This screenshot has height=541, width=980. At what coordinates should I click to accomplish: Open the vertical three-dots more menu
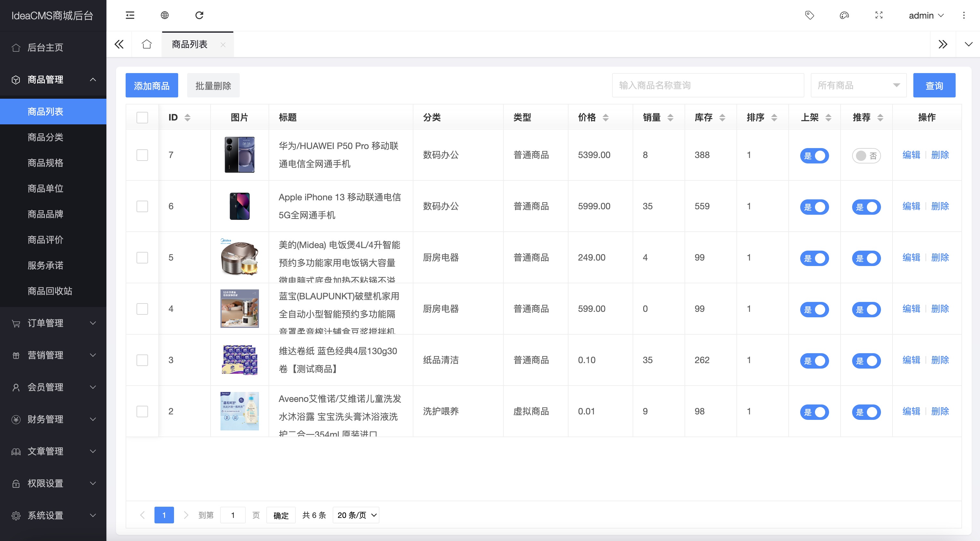[964, 15]
